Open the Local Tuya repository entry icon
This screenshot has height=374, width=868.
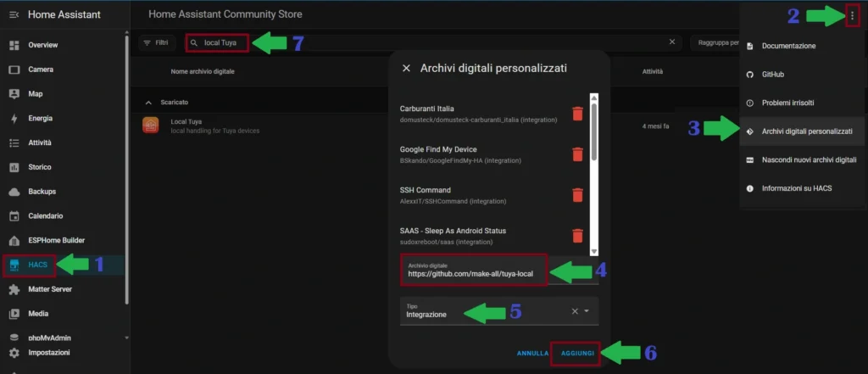151,126
